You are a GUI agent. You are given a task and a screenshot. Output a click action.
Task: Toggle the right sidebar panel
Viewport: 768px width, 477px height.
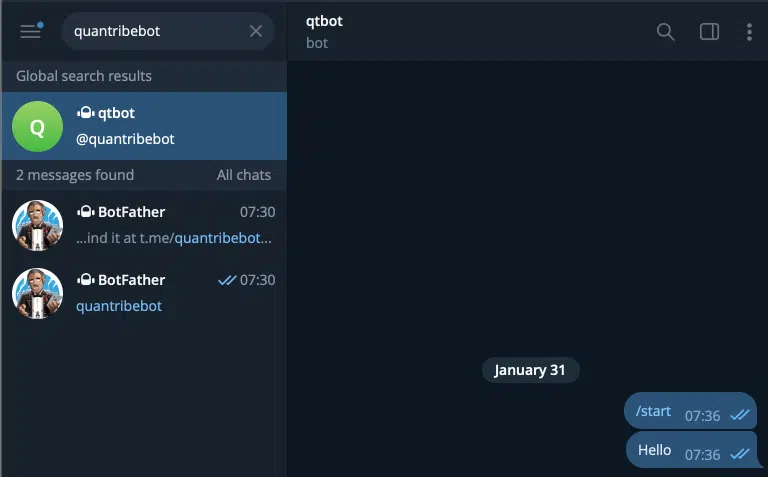(709, 31)
